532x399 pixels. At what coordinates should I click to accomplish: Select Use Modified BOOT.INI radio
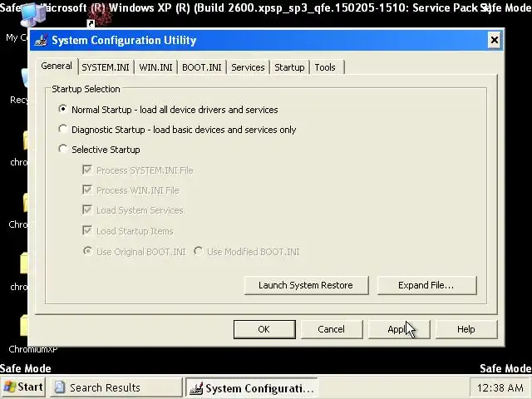click(x=198, y=251)
